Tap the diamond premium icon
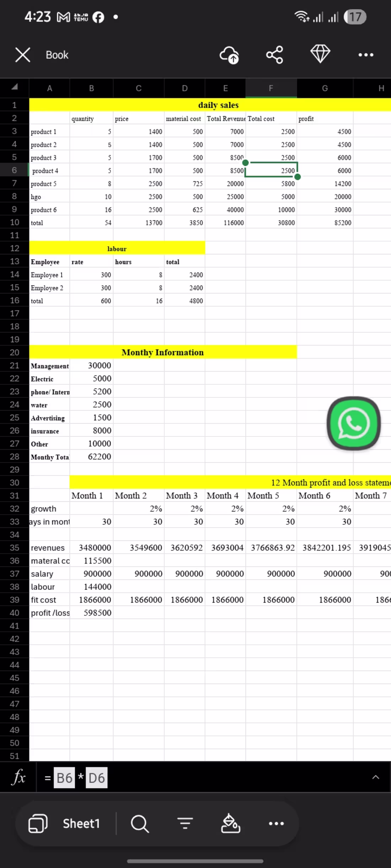 pyautogui.click(x=320, y=54)
